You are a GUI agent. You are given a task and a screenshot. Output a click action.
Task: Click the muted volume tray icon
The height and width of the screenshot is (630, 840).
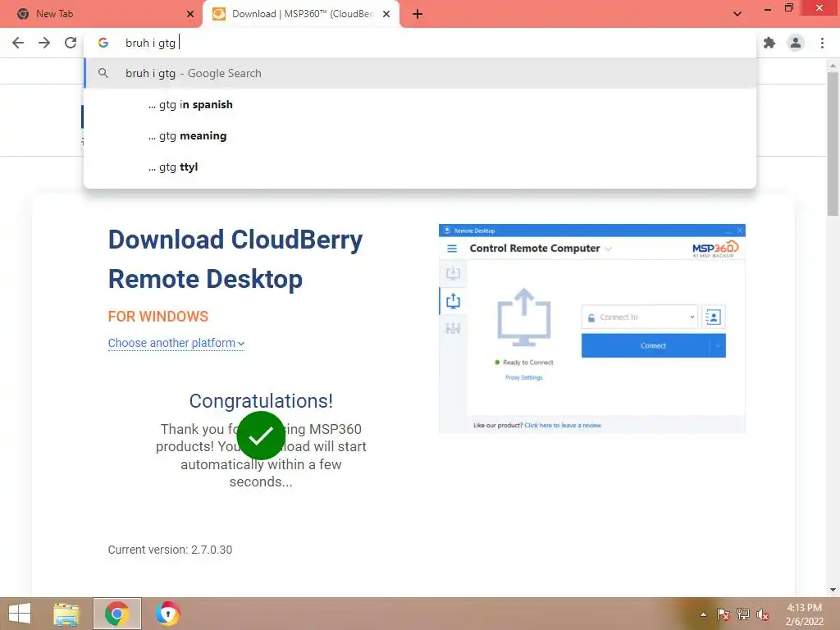click(x=763, y=614)
